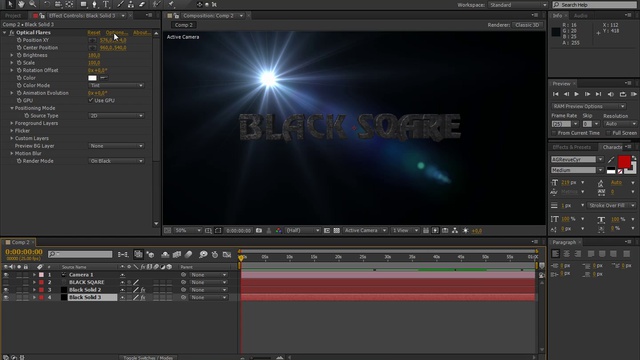
Task: Select the Paragraph panel tab
Action: click(564, 242)
